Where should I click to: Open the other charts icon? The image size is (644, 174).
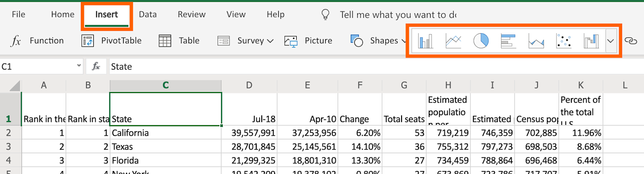(x=591, y=41)
